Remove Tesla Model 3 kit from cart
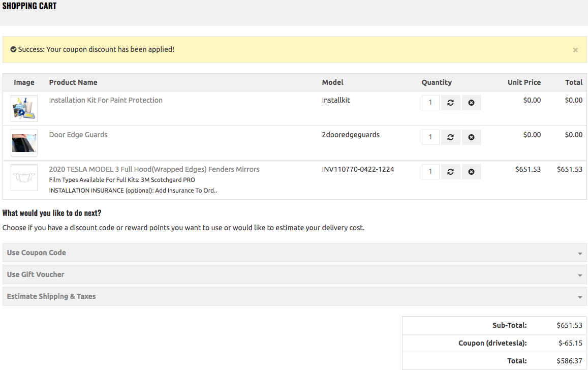 click(471, 172)
